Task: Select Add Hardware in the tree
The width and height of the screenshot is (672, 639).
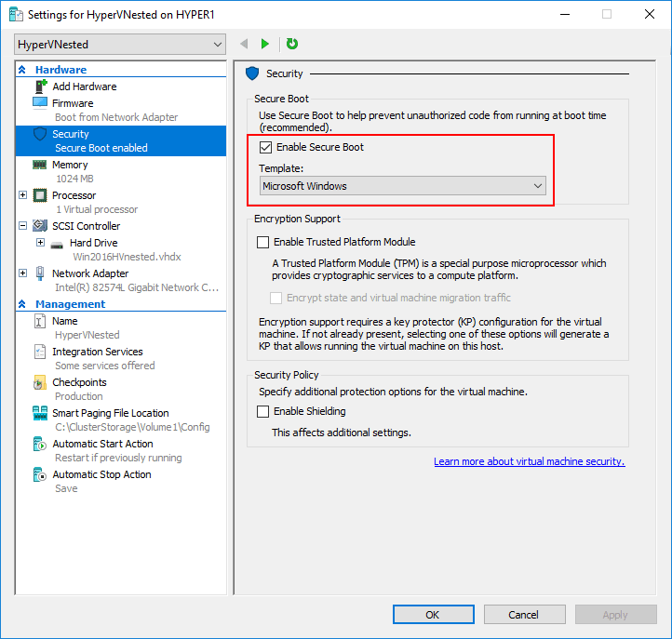Action: [x=85, y=87]
